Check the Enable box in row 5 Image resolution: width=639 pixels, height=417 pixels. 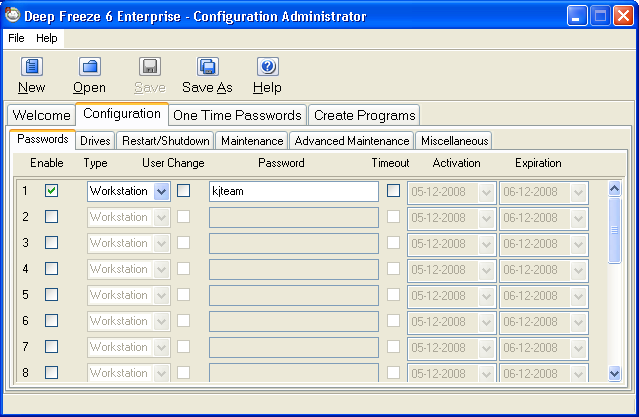pyautogui.click(x=51, y=295)
